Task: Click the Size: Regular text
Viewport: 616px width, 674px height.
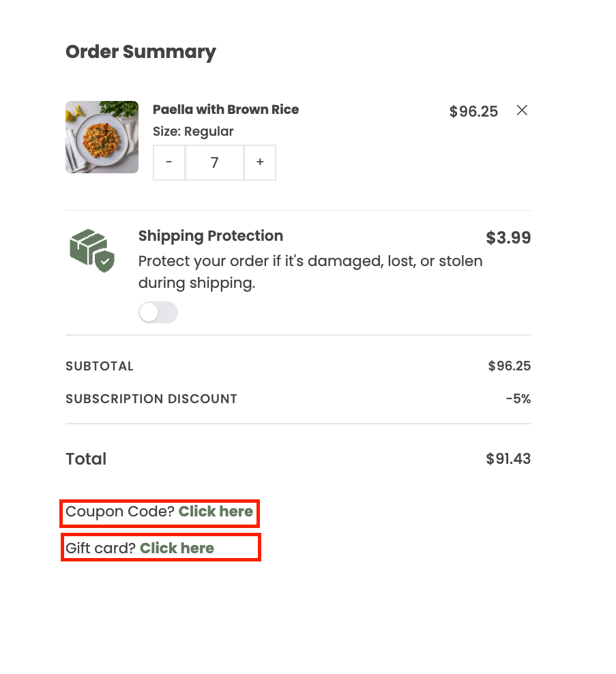Action: click(193, 131)
